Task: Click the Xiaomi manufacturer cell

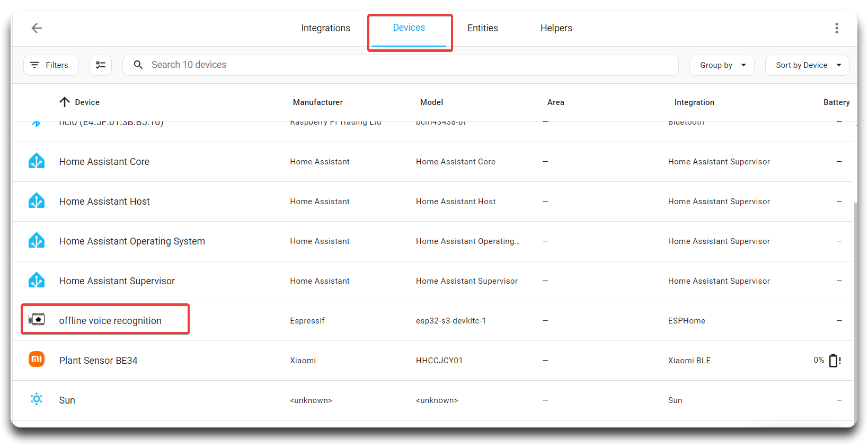Action: pos(303,361)
